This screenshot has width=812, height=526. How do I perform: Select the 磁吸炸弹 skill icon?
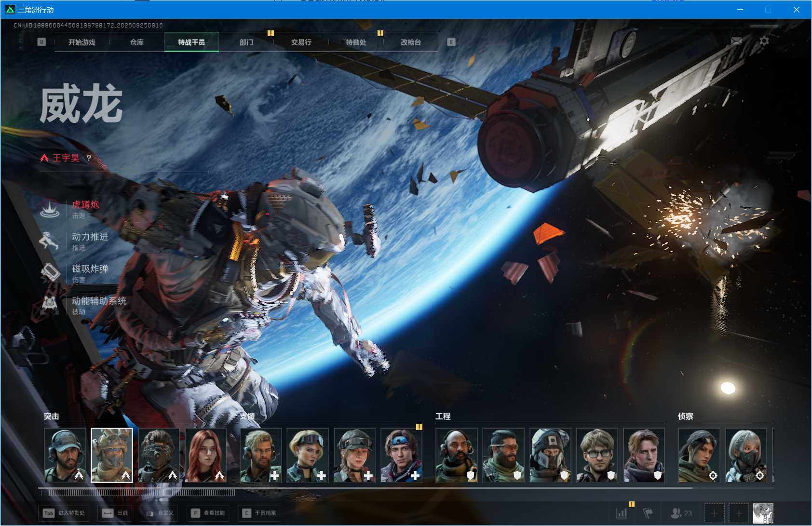(x=50, y=273)
